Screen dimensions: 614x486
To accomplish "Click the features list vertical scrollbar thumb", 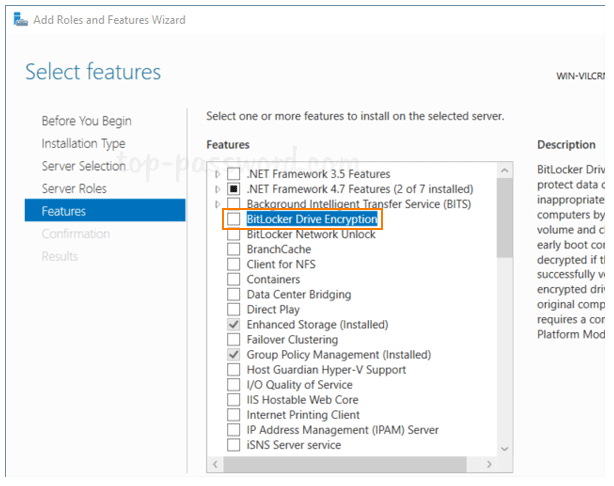I will [504, 215].
